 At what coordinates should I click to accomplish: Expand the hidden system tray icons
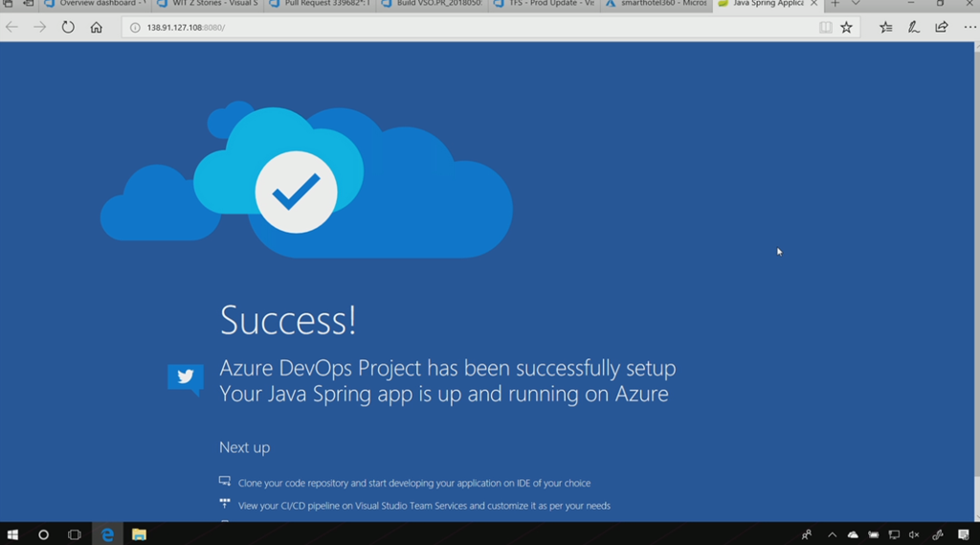(832, 534)
